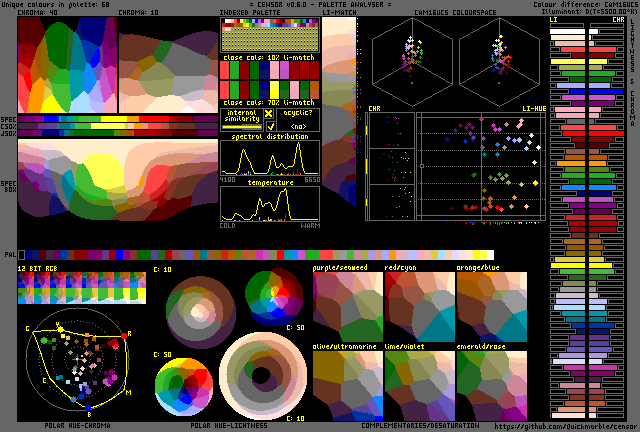Screen dimensions: 640x432
Task: Click the yellow X mark beside internal similarity
Action: pyautogui.click(x=269, y=114)
